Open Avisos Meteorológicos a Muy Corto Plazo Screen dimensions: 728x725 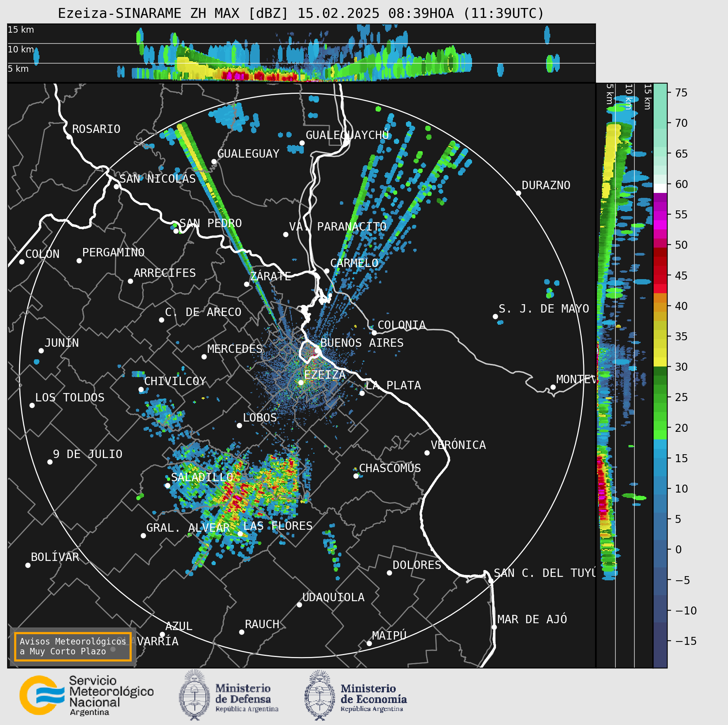pyautogui.click(x=73, y=646)
